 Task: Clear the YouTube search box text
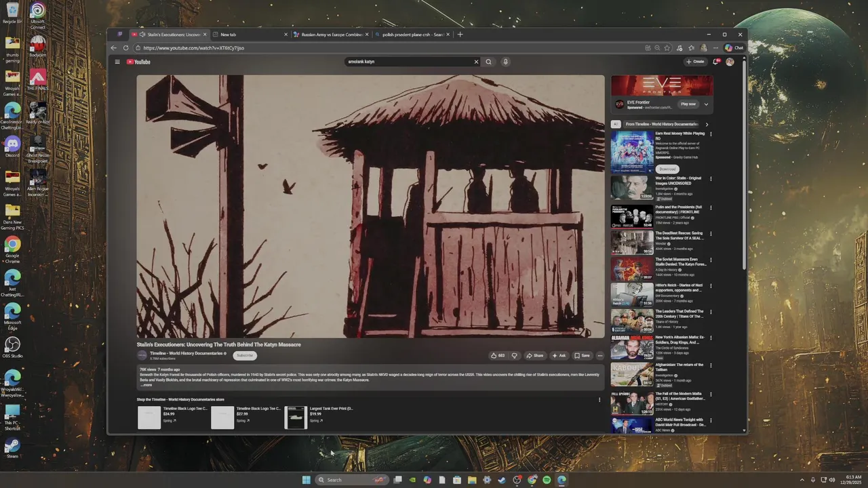coord(476,62)
